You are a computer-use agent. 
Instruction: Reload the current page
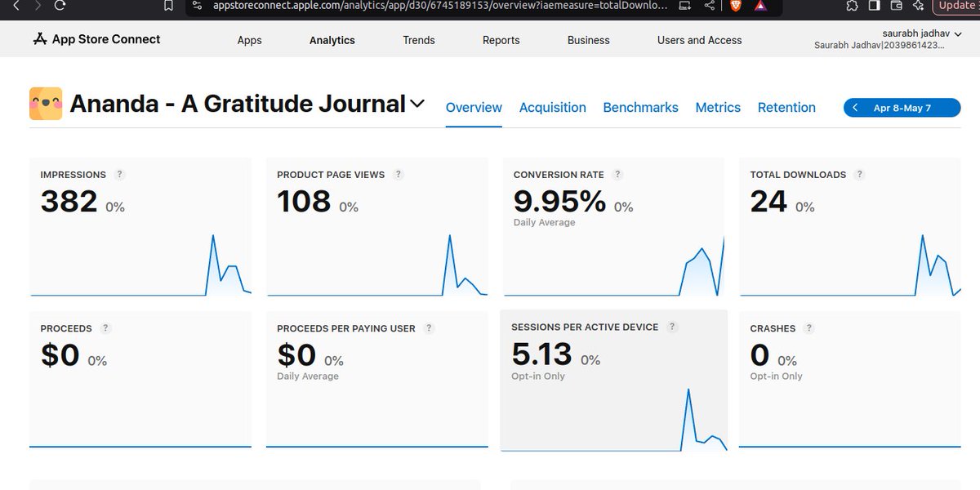coord(60,6)
